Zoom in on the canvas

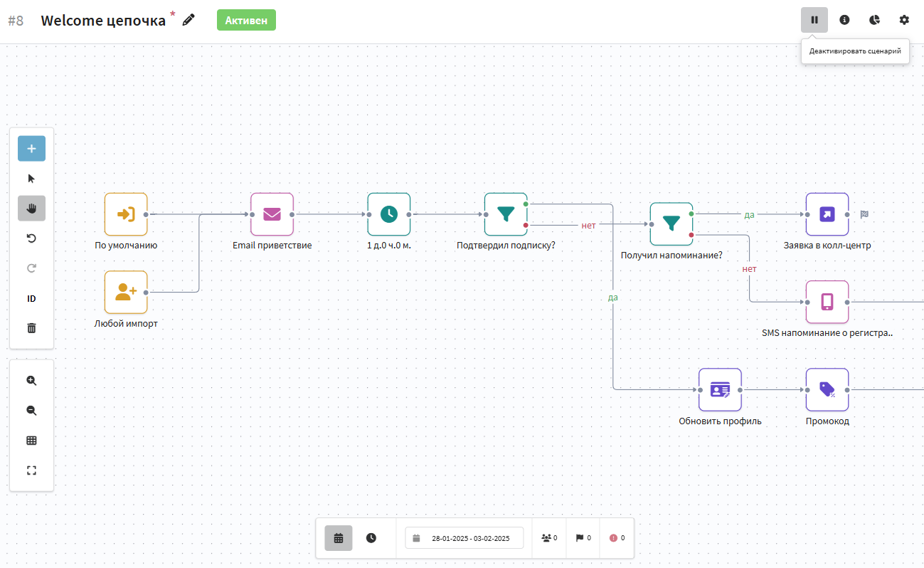coord(31,381)
